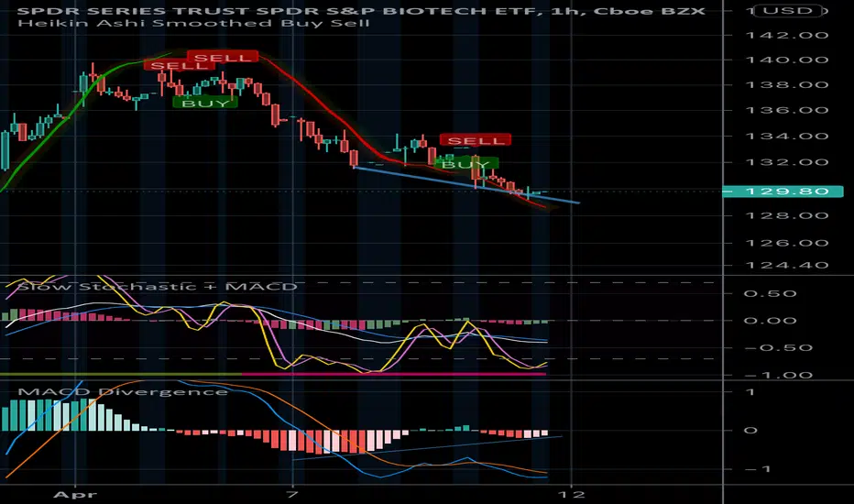The image size is (854, 504).
Task: Click the 124.40 price axis value
Action: point(786,266)
